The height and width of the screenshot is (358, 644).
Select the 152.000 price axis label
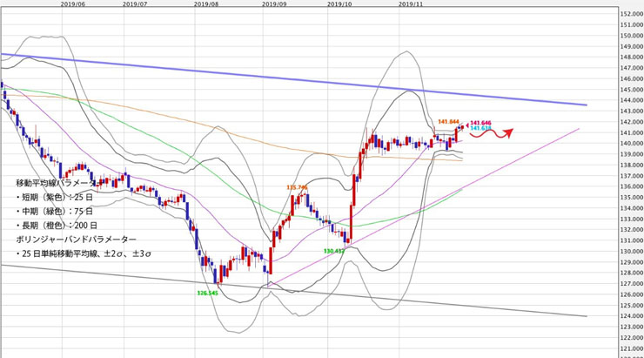point(632,14)
